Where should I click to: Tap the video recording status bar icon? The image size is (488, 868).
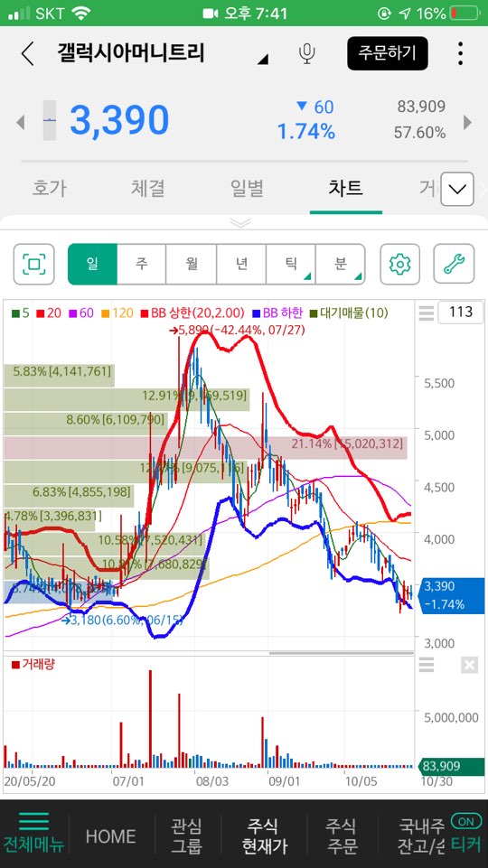(210, 14)
